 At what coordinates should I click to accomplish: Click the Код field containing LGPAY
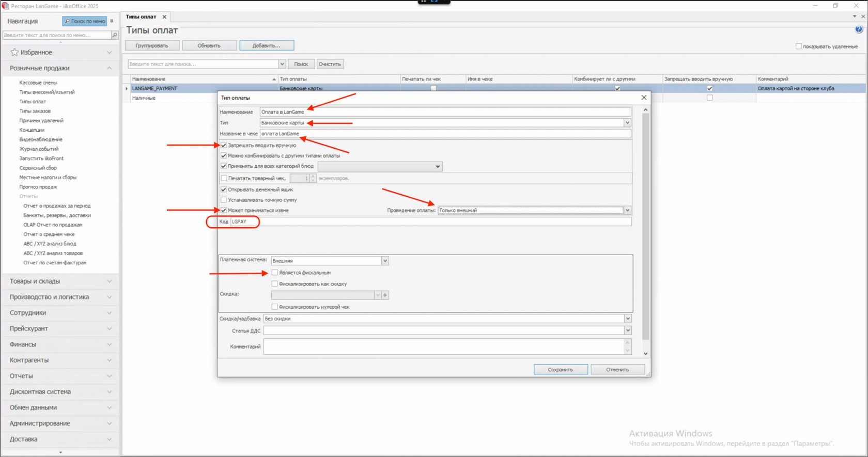pyautogui.click(x=431, y=222)
